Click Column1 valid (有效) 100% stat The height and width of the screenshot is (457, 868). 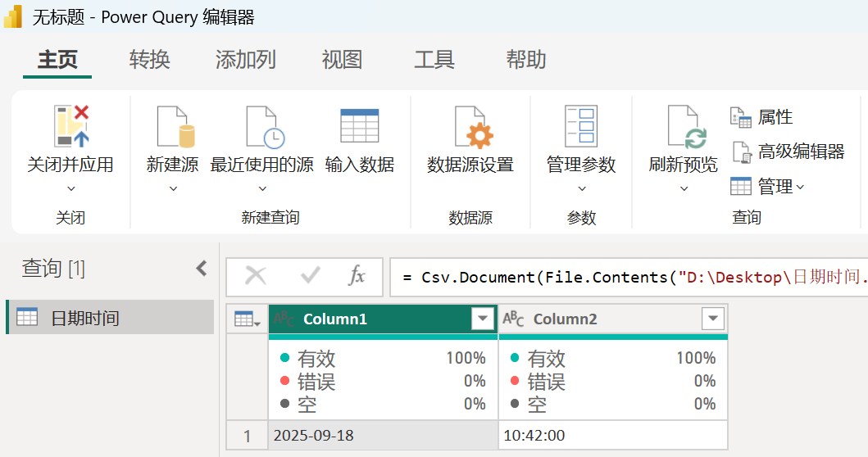tap(383, 359)
